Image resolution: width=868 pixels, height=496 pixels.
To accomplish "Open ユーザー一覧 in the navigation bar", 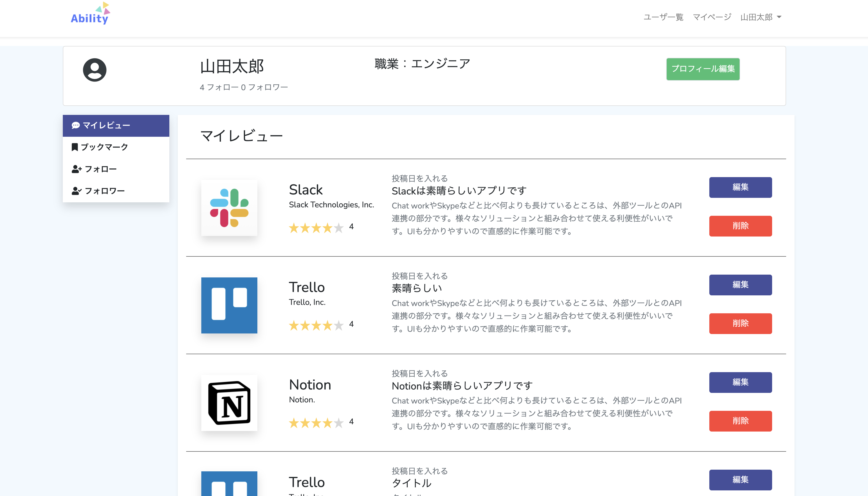I will coord(663,17).
